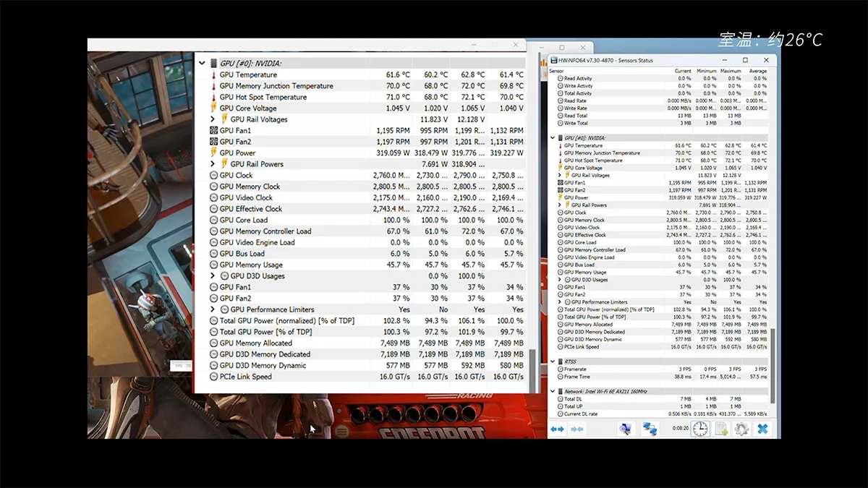
Task: Expand GPU Rail Powers in HWiNFO64 window
Action: point(560,205)
